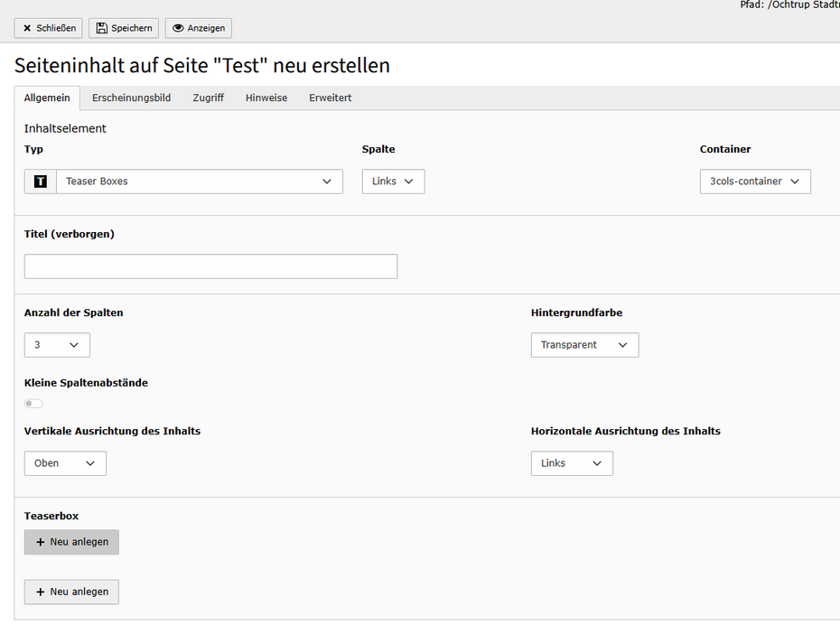Open the Container dropdown 3cols-container
The height and width of the screenshot is (634, 840).
tap(754, 182)
